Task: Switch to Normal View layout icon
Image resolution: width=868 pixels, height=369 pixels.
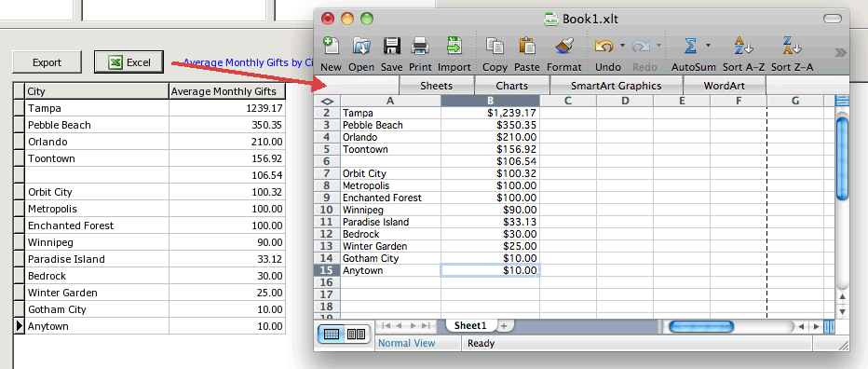Action: pyautogui.click(x=331, y=335)
